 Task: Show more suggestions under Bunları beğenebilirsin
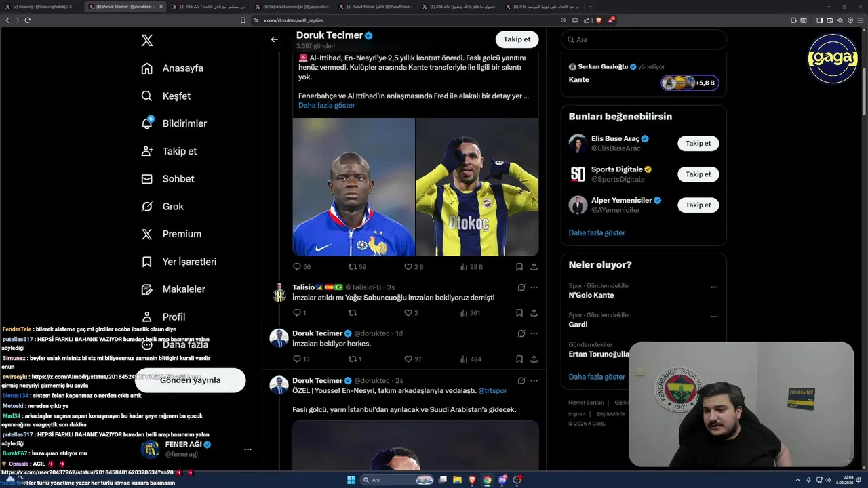(597, 233)
